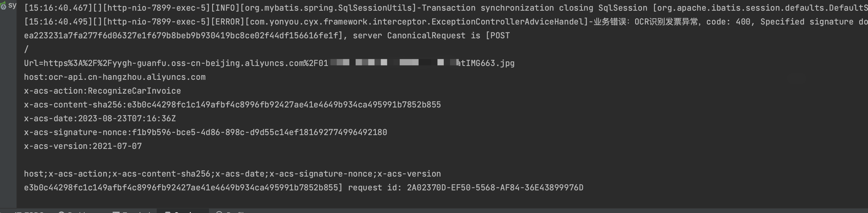Select the "sy" service tree entry

pyautogui.click(x=12, y=5)
